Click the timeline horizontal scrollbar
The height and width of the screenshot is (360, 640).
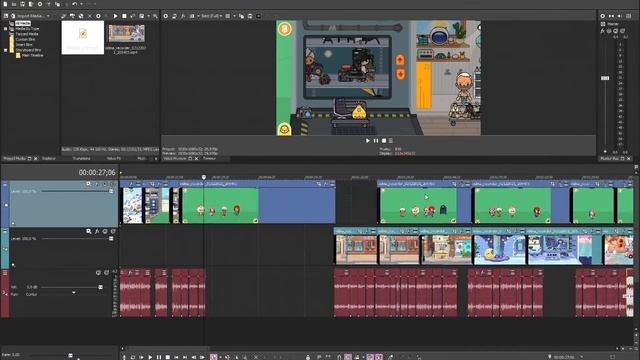[167, 349]
